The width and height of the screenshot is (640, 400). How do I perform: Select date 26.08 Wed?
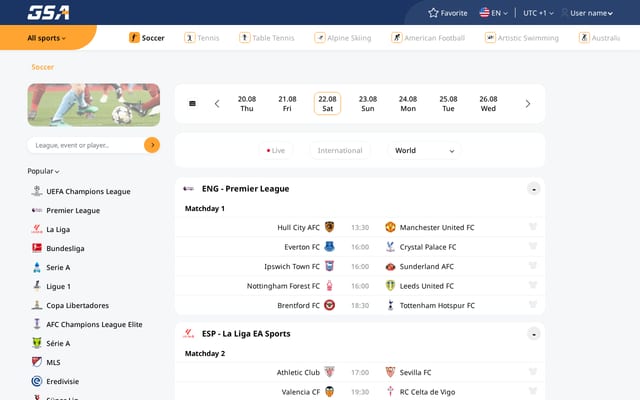coord(488,104)
